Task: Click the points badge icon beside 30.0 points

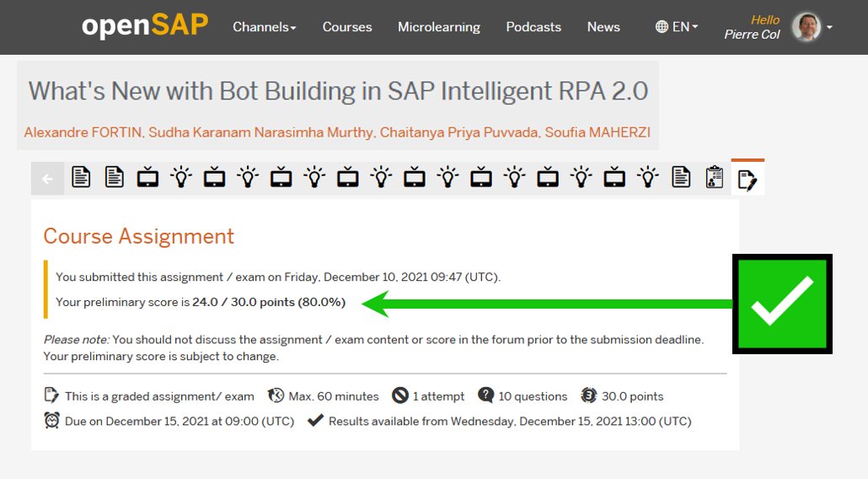Action: coord(588,396)
